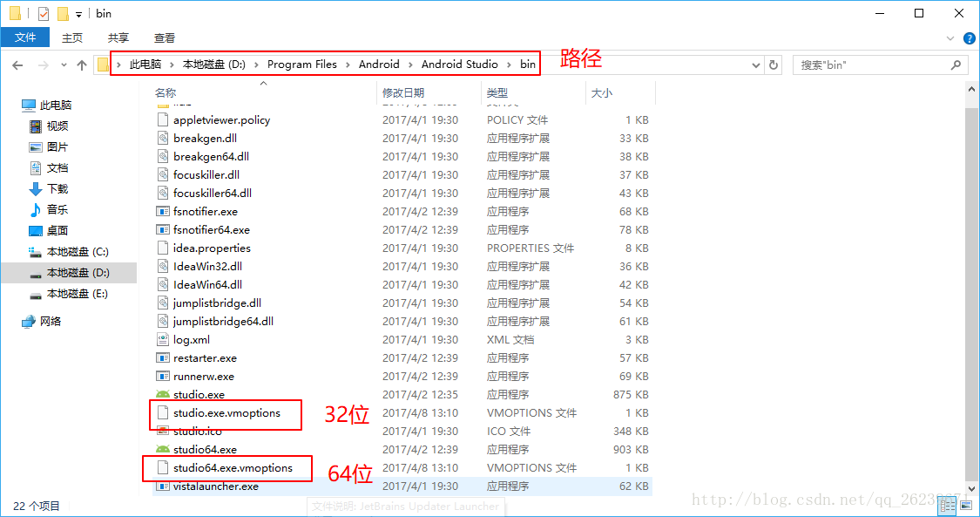The image size is (980, 517).
Task: Select the fsnotifier.exe file icon
Action: [x=163, y=211]
